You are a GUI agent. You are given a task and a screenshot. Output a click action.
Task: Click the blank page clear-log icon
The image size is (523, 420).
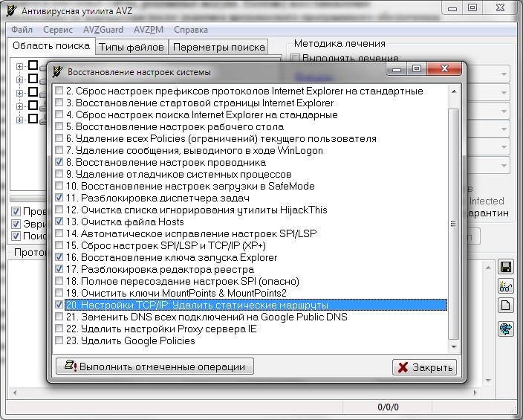click(x=506, y=306)
